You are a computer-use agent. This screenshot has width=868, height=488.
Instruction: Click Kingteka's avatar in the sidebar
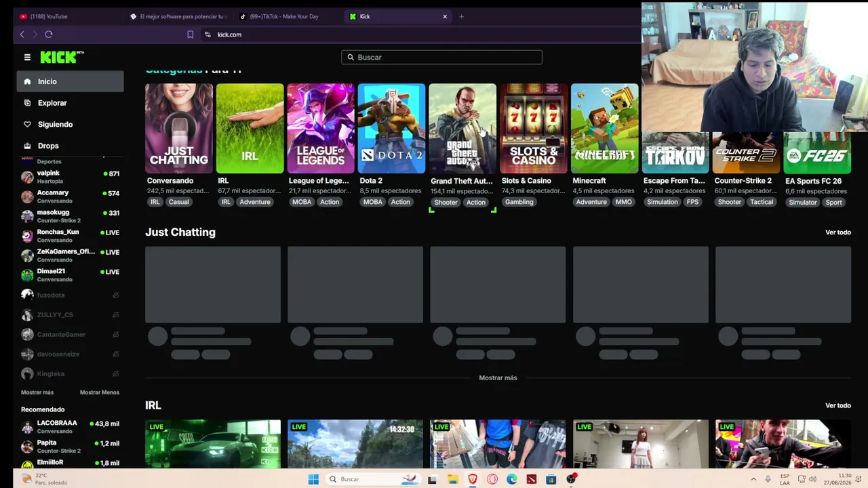coord(27,373)
